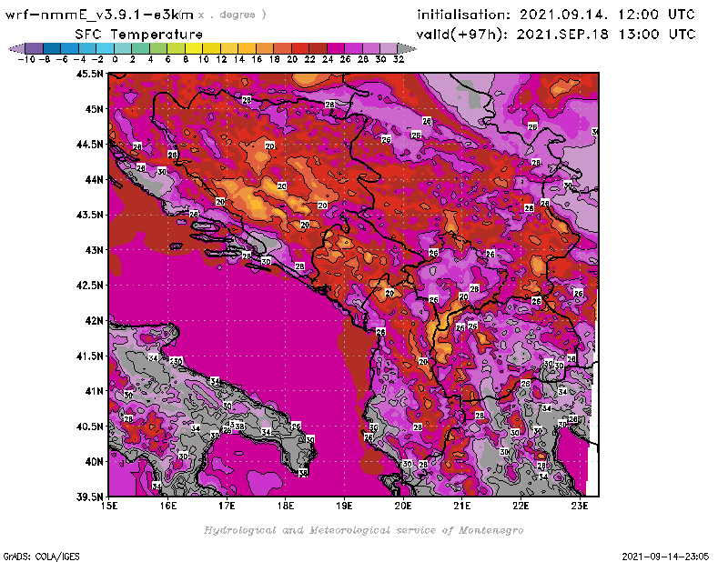Select the magenta legend swatch between 24 and 26
This screenshot has width=728, height=562.
[336, 48]
